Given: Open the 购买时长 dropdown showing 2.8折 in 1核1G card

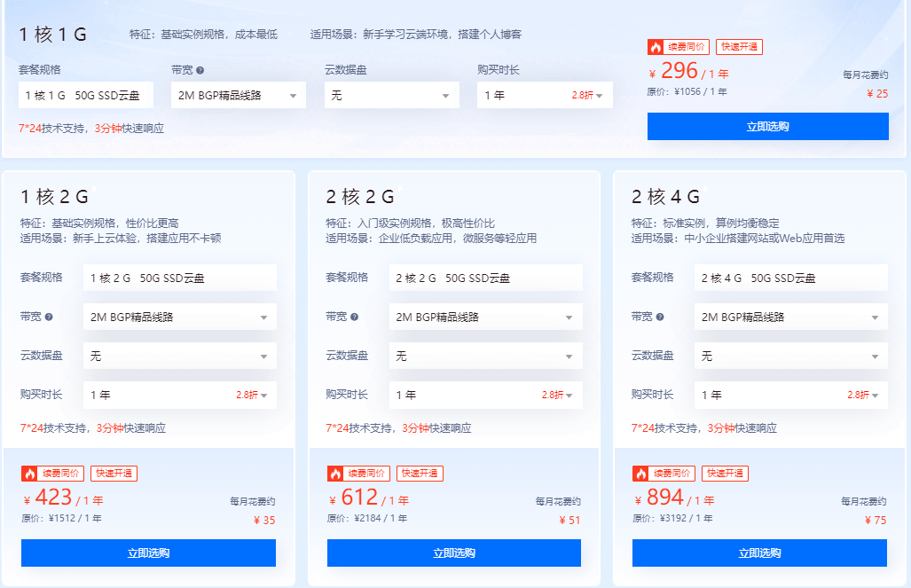Looking at the screenshot, I should (544, 94).
